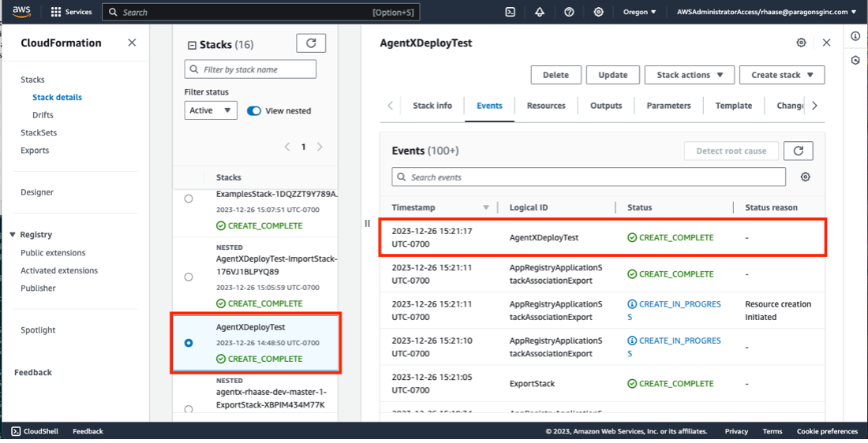Open the Privacy footer link
The height and width of the screenshot is (443, 868).
coord(736,431)
